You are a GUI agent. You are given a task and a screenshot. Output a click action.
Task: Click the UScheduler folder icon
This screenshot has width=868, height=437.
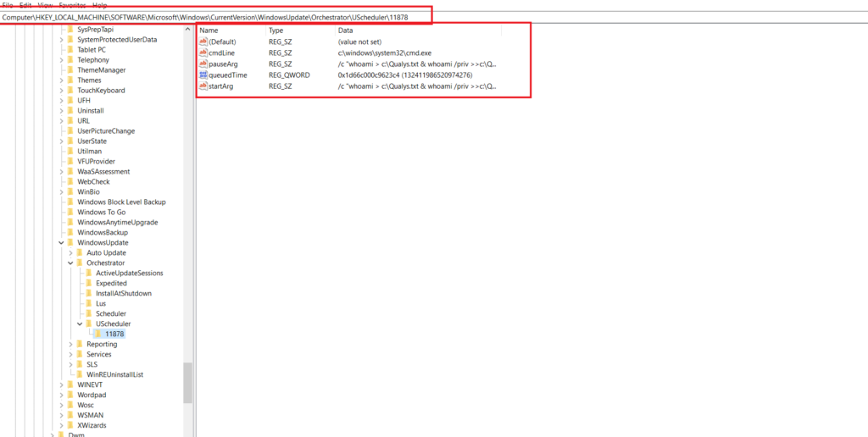[88, 324]
